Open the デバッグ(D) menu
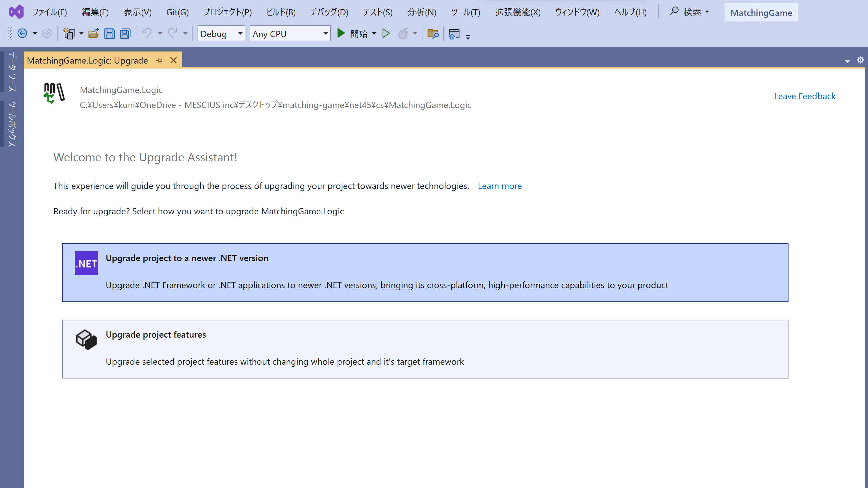 coord(329,12)
